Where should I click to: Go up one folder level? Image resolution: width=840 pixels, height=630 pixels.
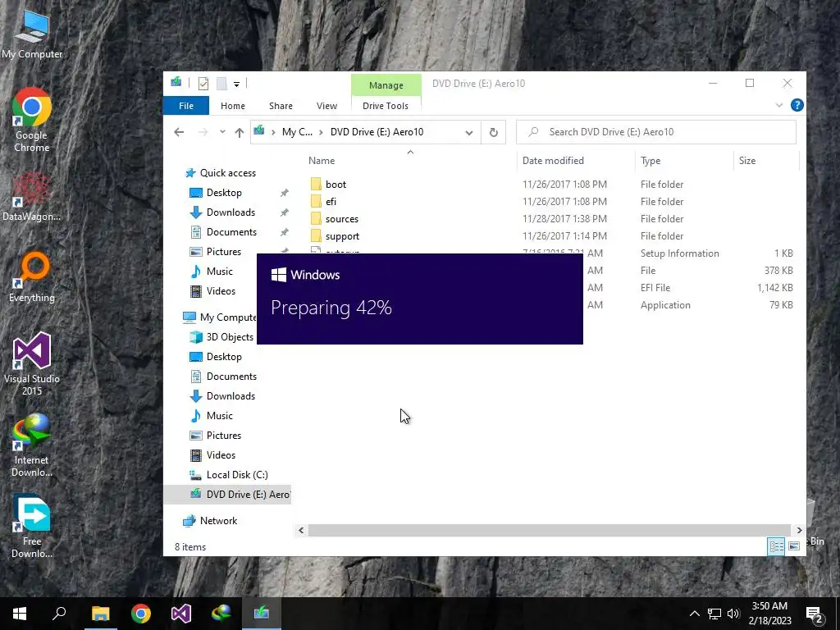(239, 132)
